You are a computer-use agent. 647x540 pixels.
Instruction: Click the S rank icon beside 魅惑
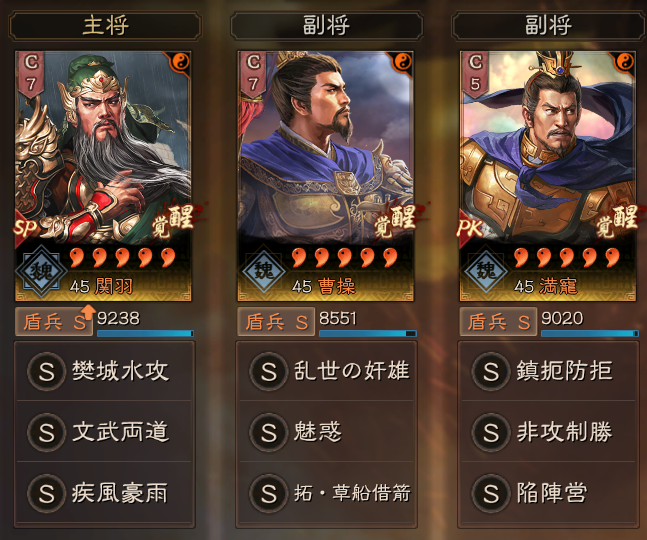point(268,432)
